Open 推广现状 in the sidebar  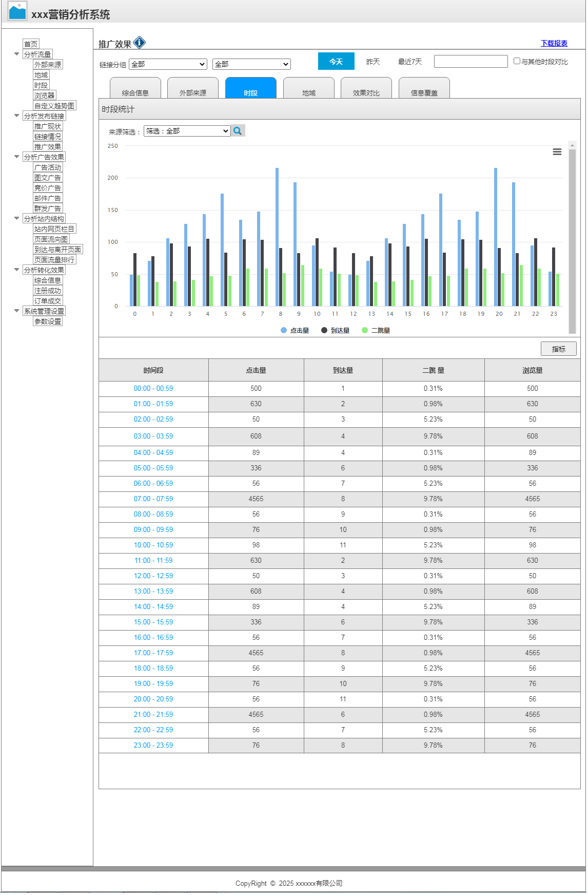[x=48, y=126]
